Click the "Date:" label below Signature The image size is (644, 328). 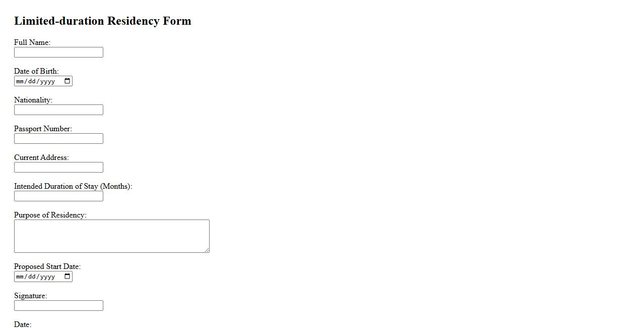(x=23, y=324)
